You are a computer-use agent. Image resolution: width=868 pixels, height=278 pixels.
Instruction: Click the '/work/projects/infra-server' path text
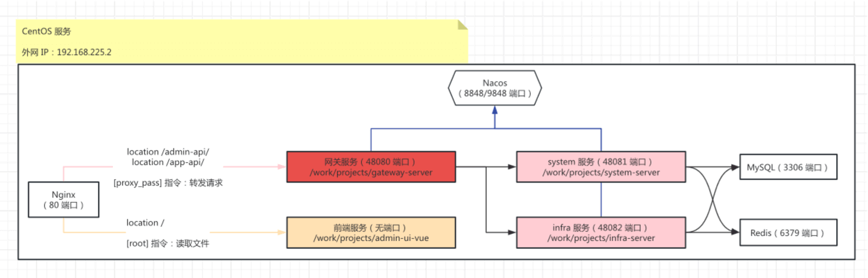[601, 238]
